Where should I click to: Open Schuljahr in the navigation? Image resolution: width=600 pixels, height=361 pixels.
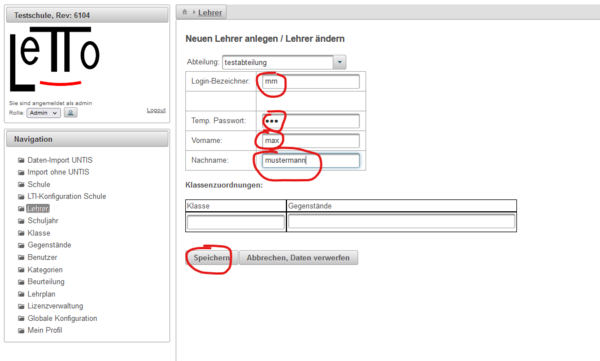click(x=43, y=221)
